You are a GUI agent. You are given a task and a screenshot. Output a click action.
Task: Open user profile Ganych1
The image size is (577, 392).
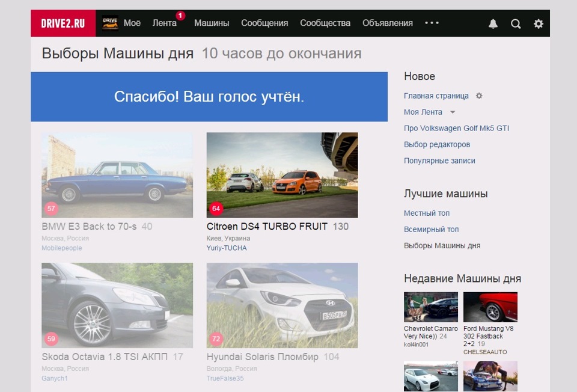[x=55, y=378]
